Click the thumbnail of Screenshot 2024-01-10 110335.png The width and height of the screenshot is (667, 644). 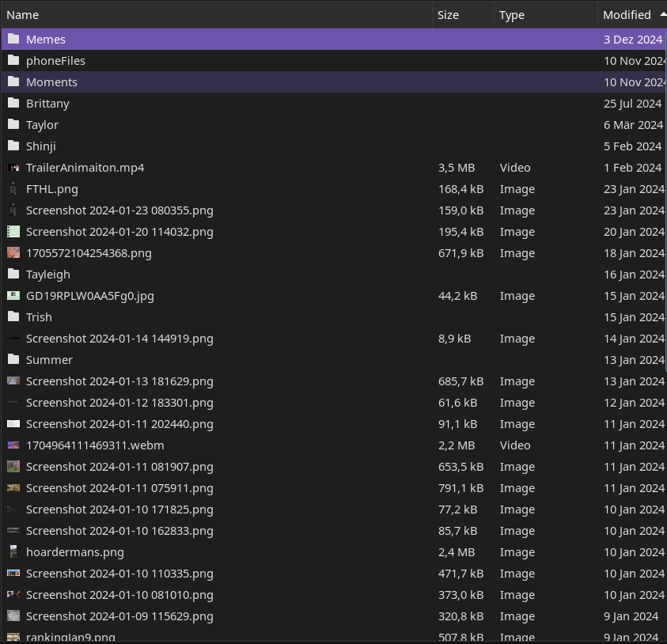click(x=13, y=573)
